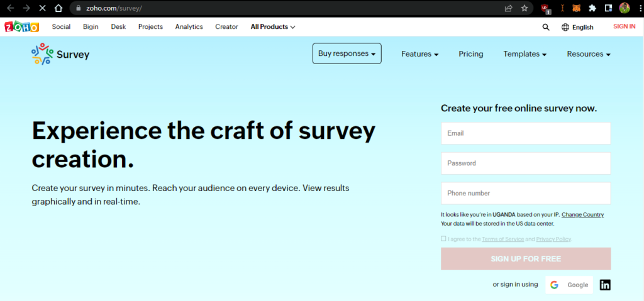Image resolution: width=644 pixels, height=301 pixels.
Task: Open Bigin in top navigation
Action: [91, 26]
